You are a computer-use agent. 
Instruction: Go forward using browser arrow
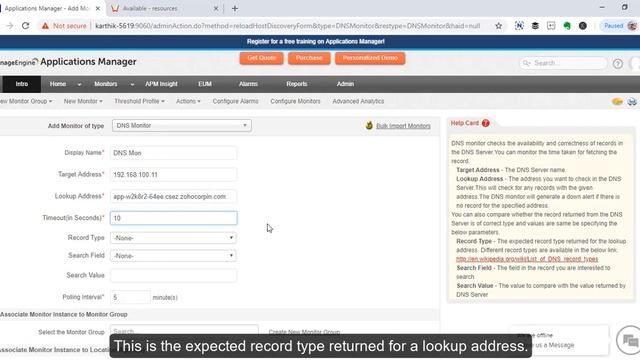point(9,26)
